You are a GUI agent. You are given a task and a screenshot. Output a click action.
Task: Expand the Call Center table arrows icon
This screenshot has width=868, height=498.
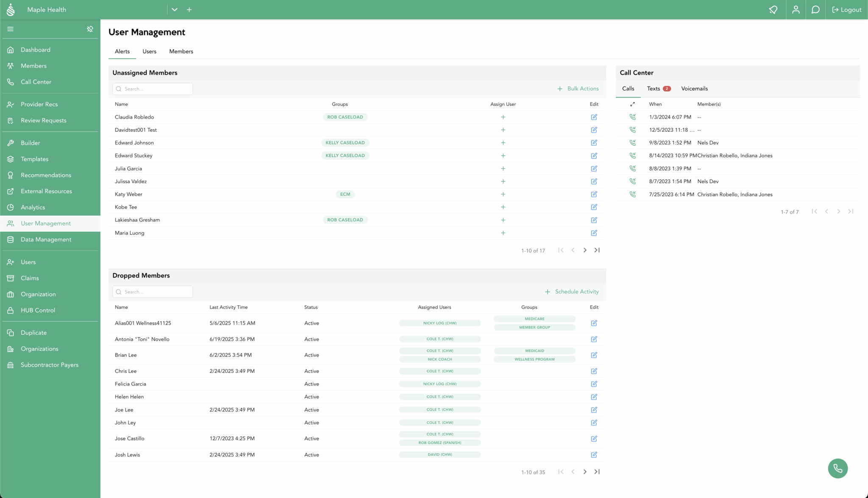point(632,104)
